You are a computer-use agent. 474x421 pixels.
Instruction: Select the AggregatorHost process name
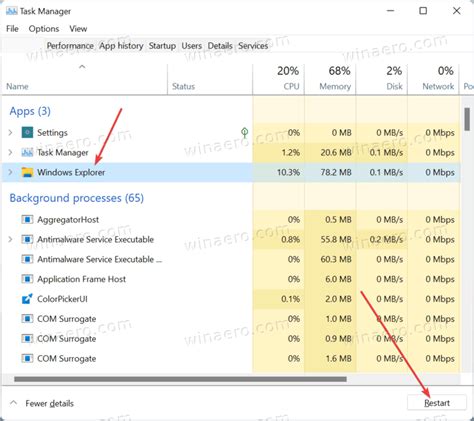[x=68, y=220]
